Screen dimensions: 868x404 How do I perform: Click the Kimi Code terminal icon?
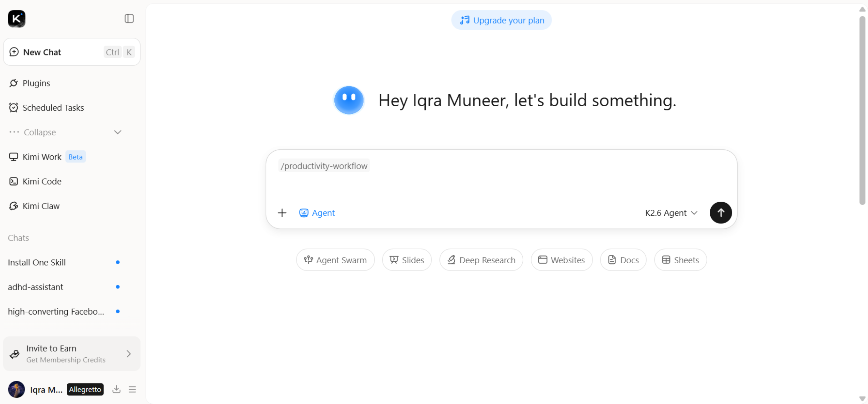click(13, 181)
